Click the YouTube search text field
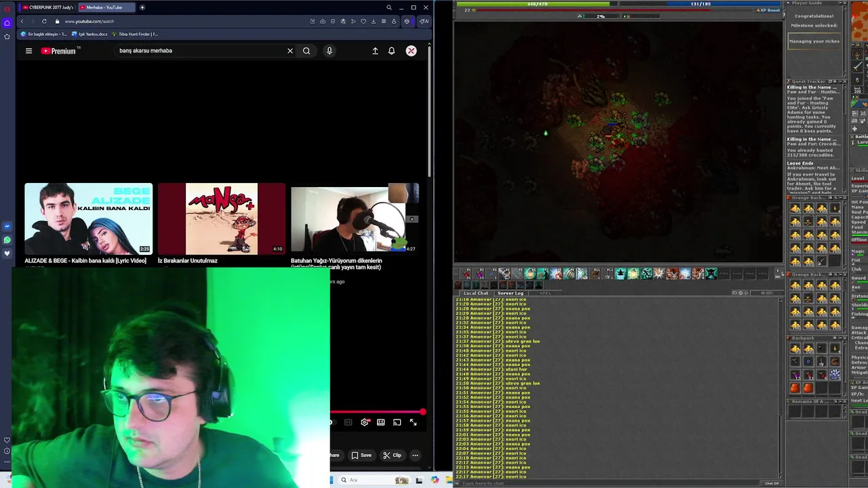Image resolution: width=868 pixels, height=488 pixels. 200,51
